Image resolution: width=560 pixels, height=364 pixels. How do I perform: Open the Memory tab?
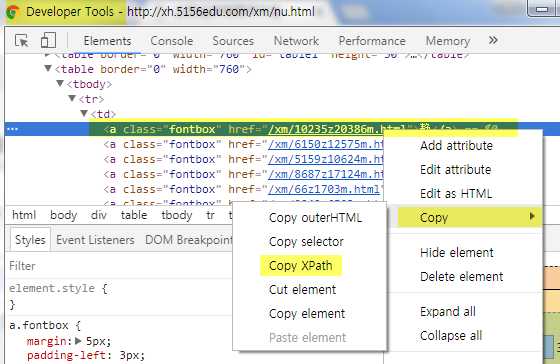(x=448, y=41)
